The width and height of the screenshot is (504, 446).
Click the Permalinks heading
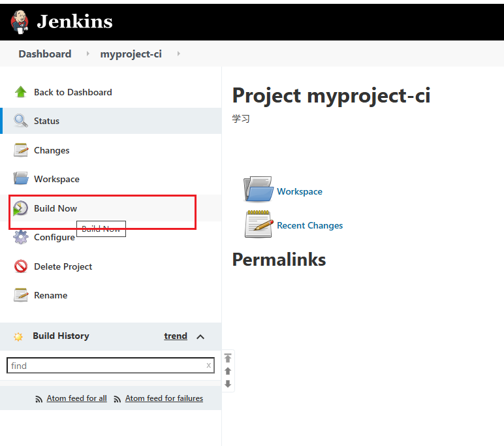click(279, 259)
